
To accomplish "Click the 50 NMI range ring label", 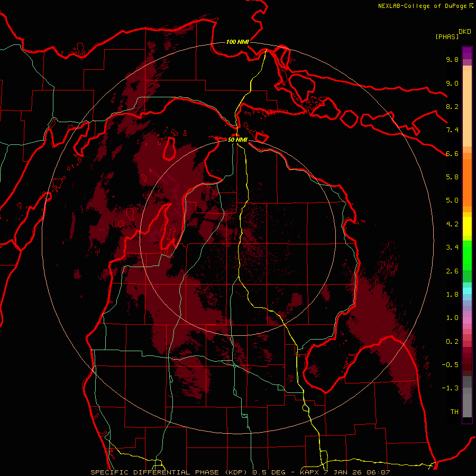I will click(237, 140).
